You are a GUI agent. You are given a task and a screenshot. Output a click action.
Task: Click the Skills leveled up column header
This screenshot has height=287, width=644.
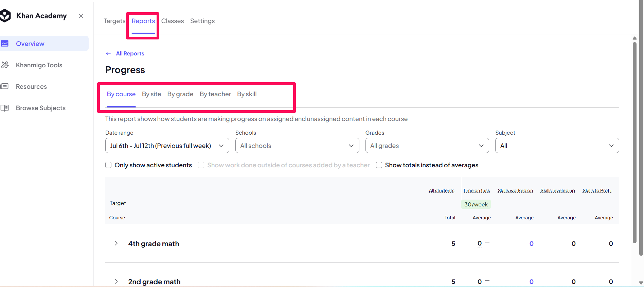[x=558, y=190]
